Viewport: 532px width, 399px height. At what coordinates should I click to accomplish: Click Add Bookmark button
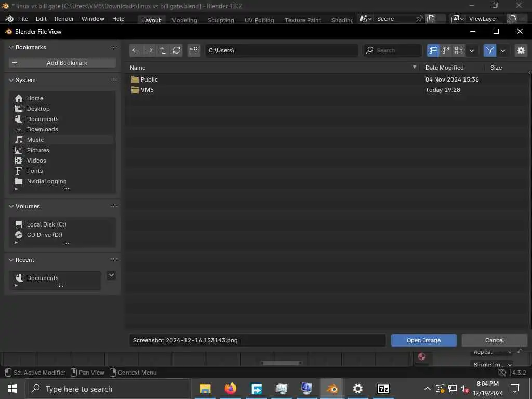62,63
